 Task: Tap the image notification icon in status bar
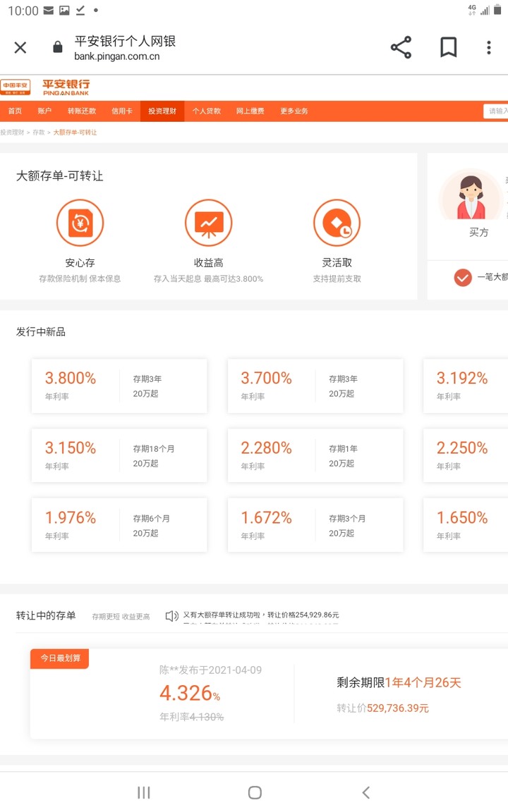64,11
